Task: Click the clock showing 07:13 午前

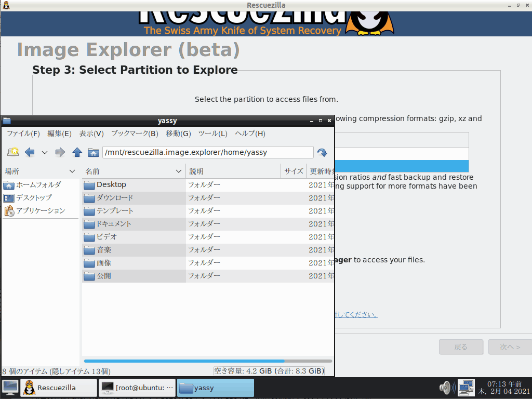Action: click(x=504, y=388)
